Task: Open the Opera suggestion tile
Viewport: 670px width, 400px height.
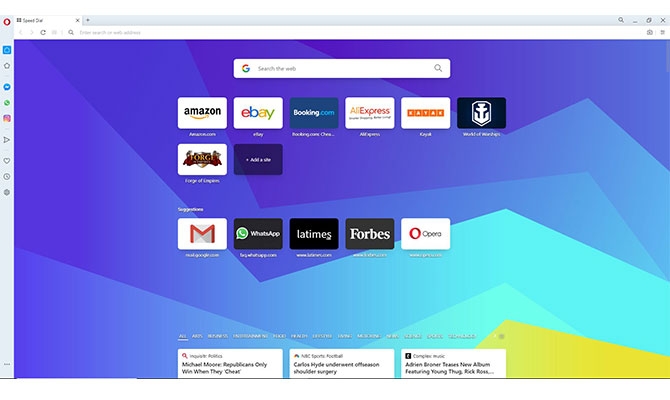Action: click(x=426, y=234)
